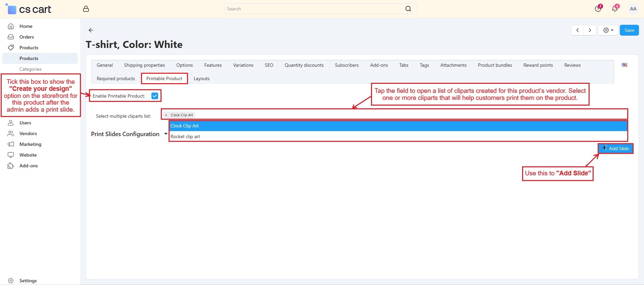Go to next product arrow

click(590, 30)
